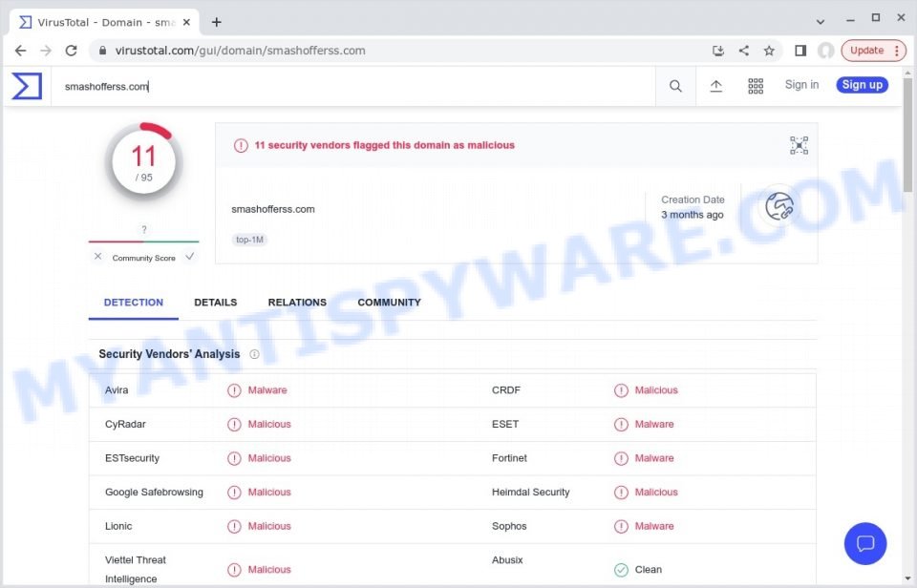917x588 pixels.
Task: Click the Viettel Threat Intelligence vendor name
Action: [x=135, y=569]
